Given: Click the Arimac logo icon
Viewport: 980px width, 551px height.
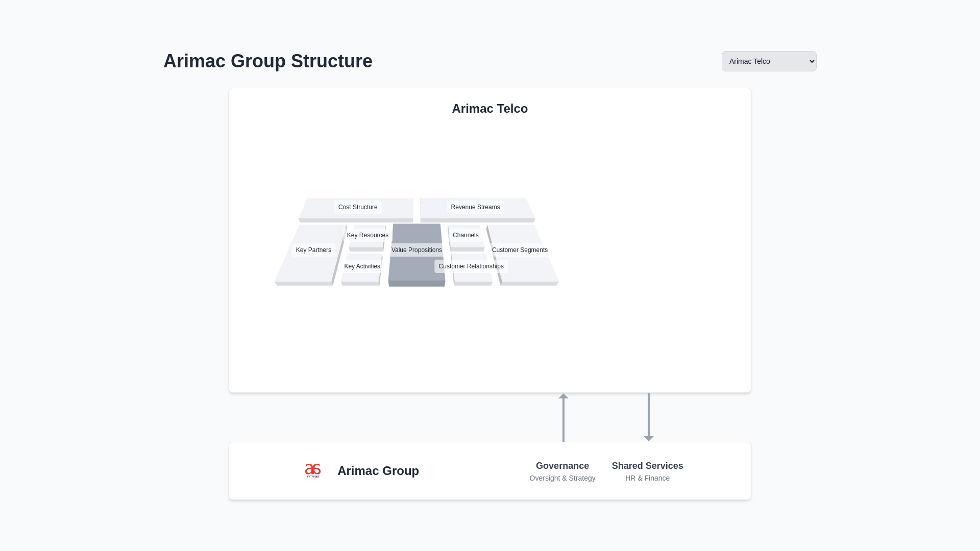Looking at the screenshot, I should [x=313, y=470].
